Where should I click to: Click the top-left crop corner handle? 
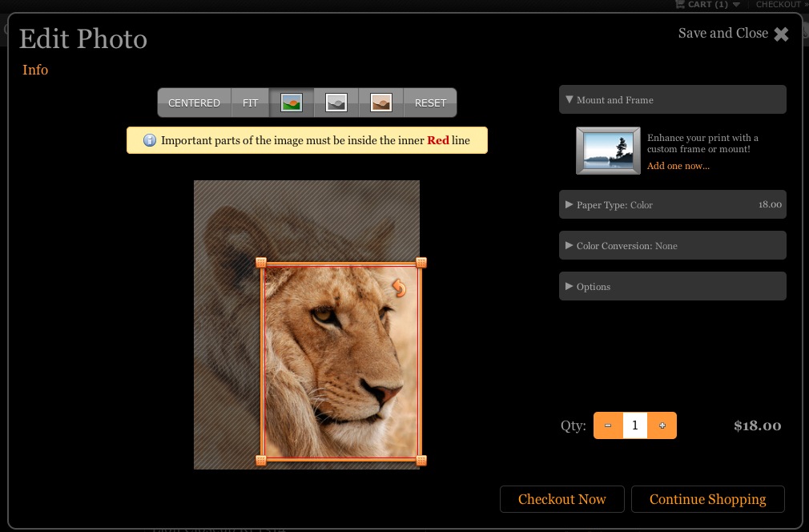[261, 263]
